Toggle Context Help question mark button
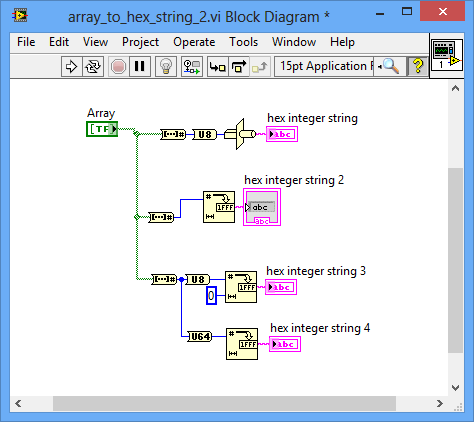This screenshot has width=474, height=422. pyautogui.click(x=418, y=66)
